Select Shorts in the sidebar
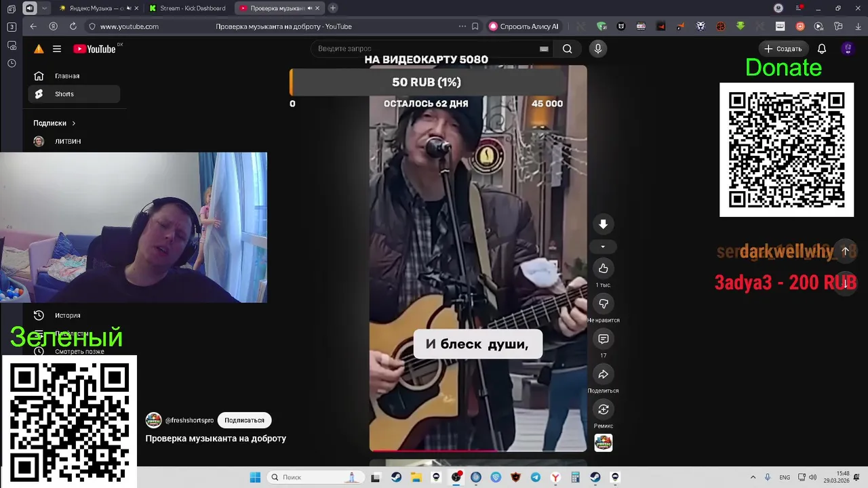The width and height of the screenshot is (868, 488). [74, 94]
